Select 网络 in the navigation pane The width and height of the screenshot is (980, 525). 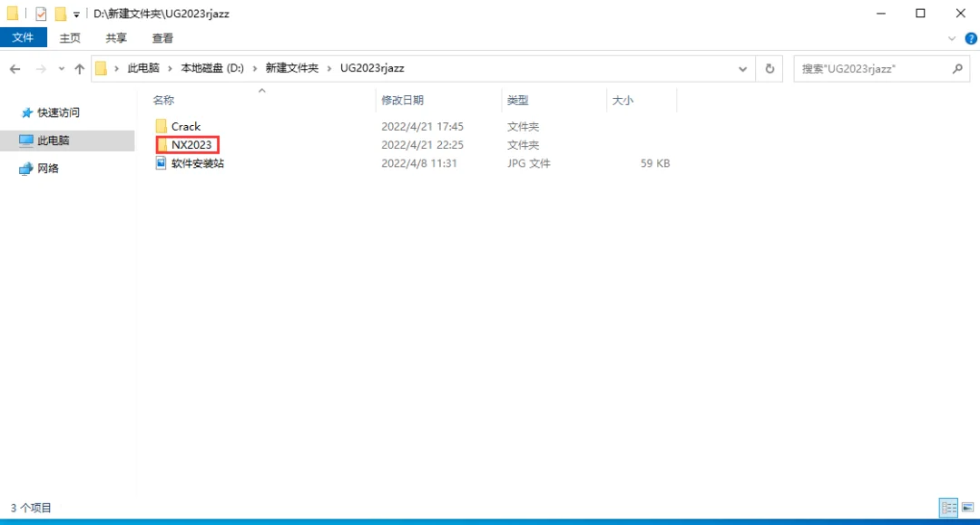(x=47, y=168)
